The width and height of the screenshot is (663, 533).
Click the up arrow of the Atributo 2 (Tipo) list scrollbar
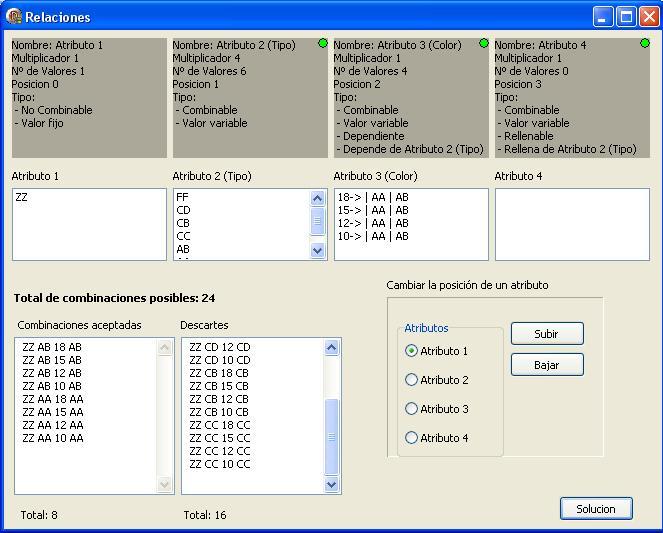tap(318, 198)
